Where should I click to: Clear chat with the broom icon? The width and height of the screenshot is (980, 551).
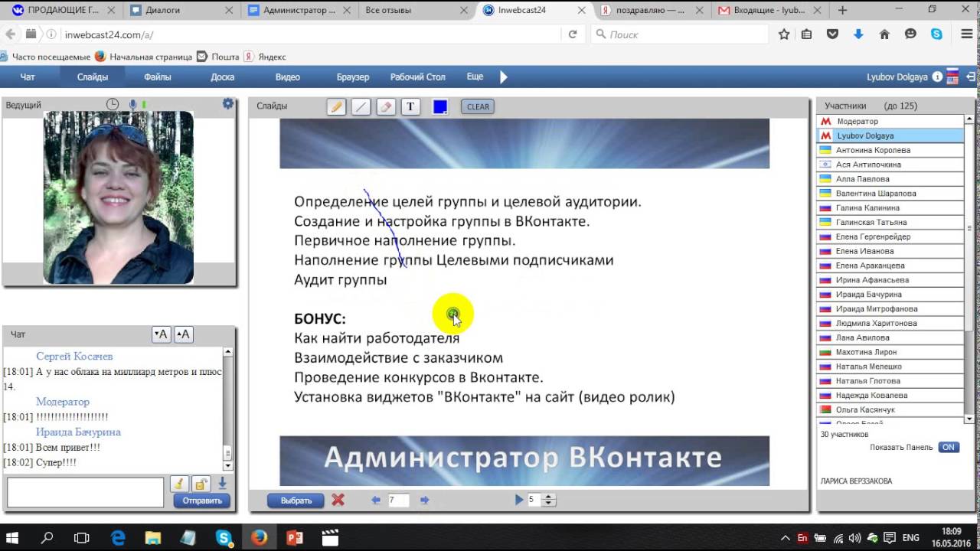pyautogui.click(x=178, y=484)
